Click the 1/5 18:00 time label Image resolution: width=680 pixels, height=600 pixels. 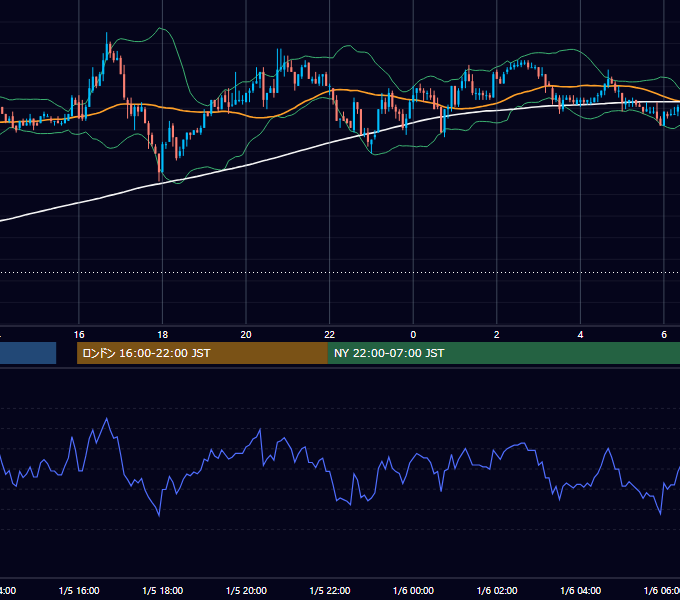coord(163,590)
